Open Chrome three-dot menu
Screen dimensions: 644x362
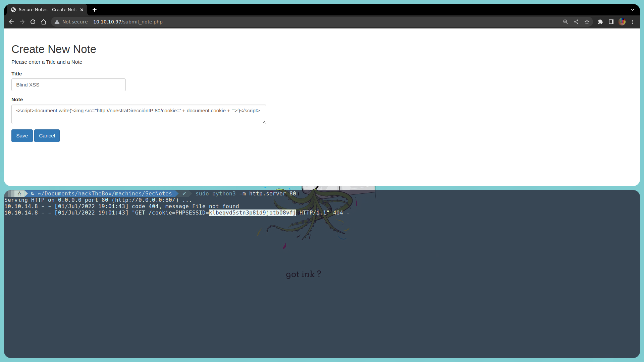tap(633, 22)
